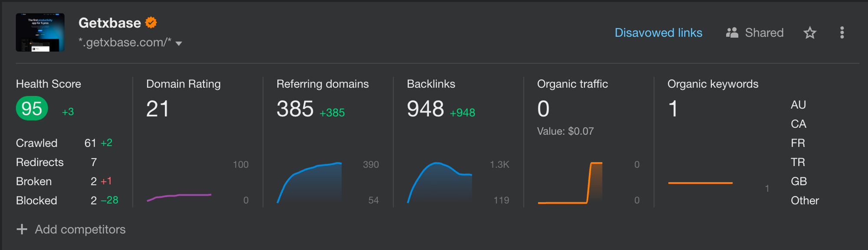This screenshot has height=250, width=868.
Task: Select the TR country entry
Action: 798,162
